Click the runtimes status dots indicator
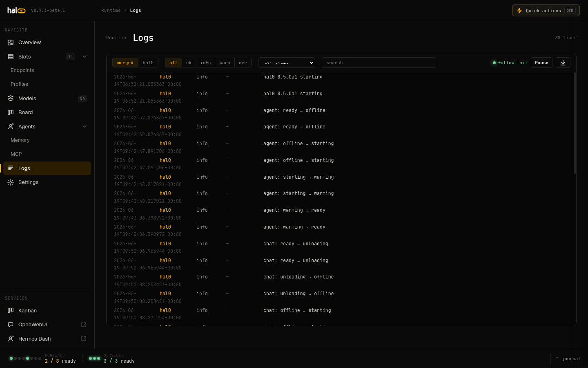 [x=25, y=359]
